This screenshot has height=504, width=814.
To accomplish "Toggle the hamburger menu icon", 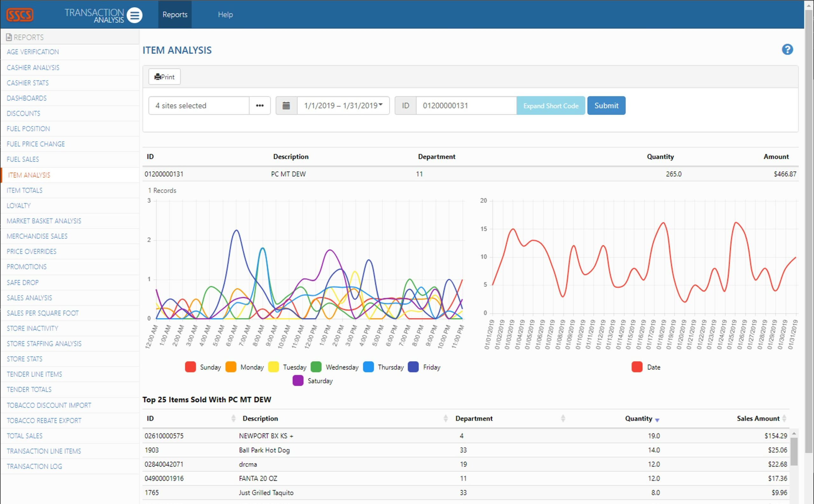I will pos(135,15).
